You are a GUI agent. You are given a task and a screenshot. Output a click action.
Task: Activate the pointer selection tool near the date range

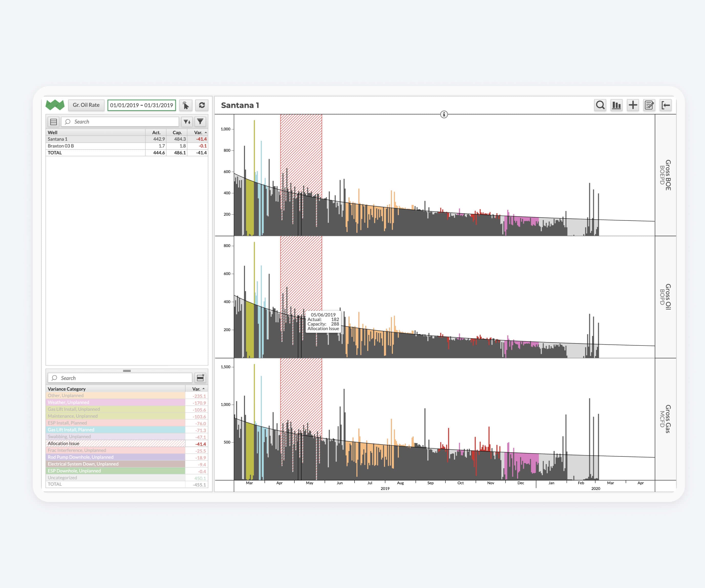click(186, 106)
